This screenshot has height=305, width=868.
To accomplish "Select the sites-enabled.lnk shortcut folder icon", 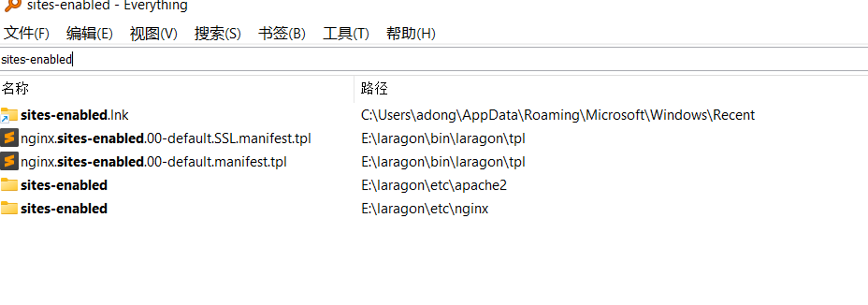I will (x=9, y=115).
